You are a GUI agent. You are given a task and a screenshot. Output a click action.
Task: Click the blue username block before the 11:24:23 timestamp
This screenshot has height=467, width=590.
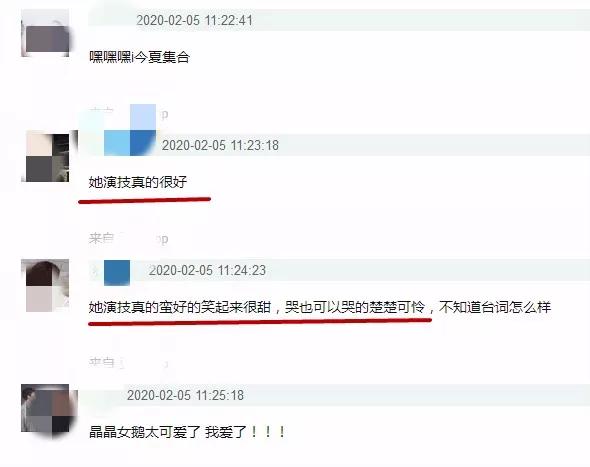tap(117, 272)
